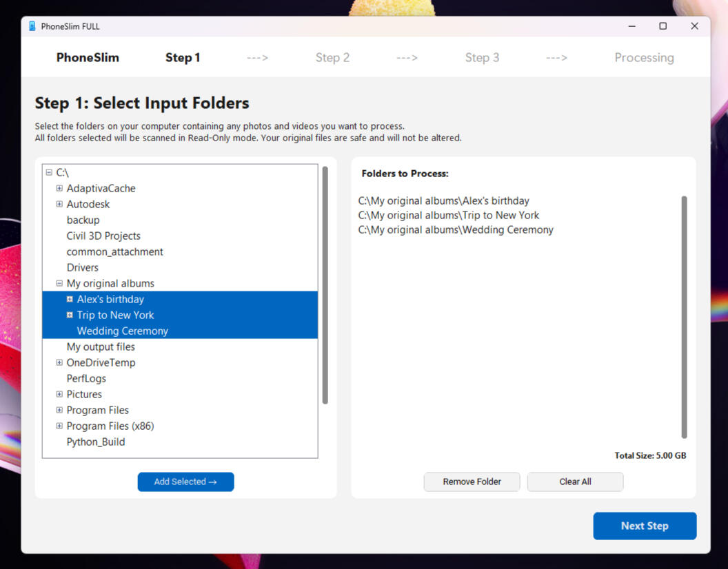Select the Program Files folder name
Screen dimensions: 728x569
pos(97,410)
